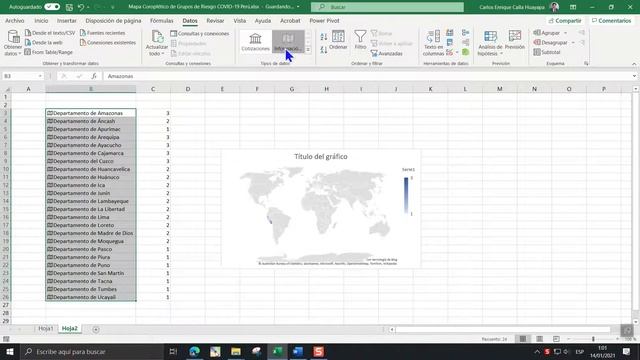Toggle the Autoguardado switch
640x360 pixels.
pos(52,7)
